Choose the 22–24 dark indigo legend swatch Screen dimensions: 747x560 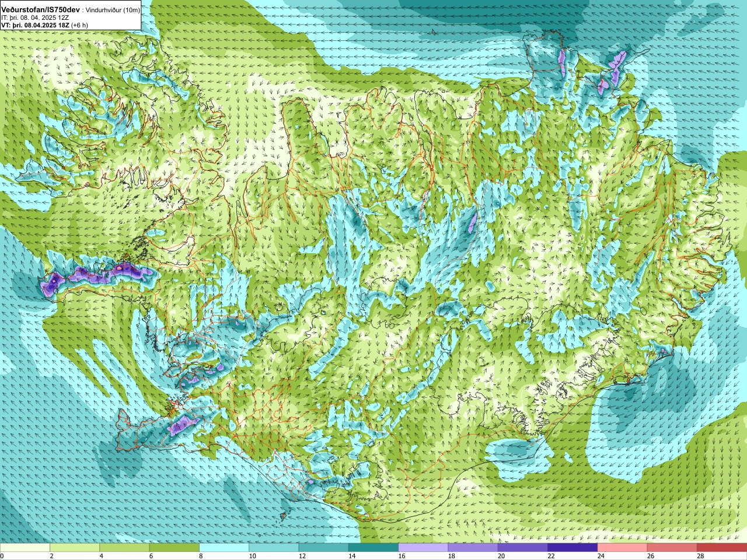pos(573,548)
